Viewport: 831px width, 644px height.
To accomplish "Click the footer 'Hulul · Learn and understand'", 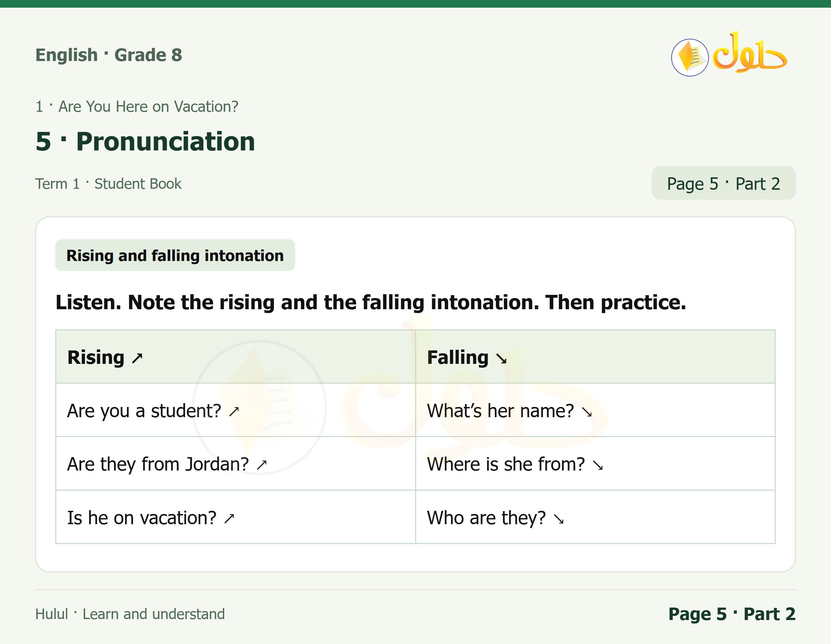I will pos(130,614).
